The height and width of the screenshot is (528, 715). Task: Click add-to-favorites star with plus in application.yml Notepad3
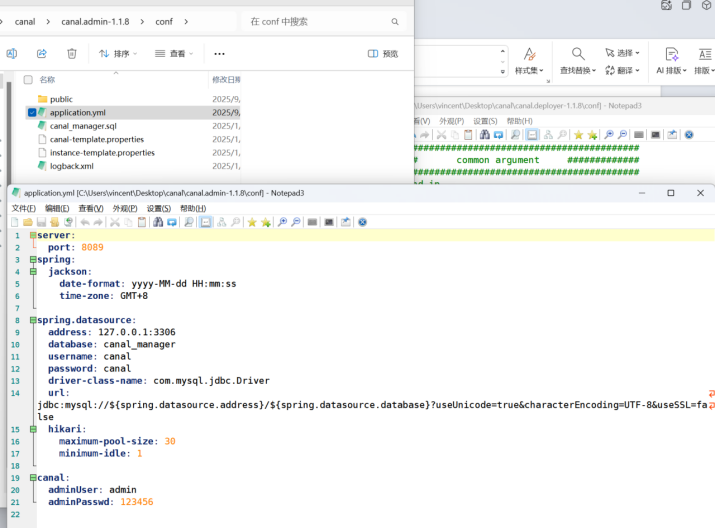[x=266, y=222]
